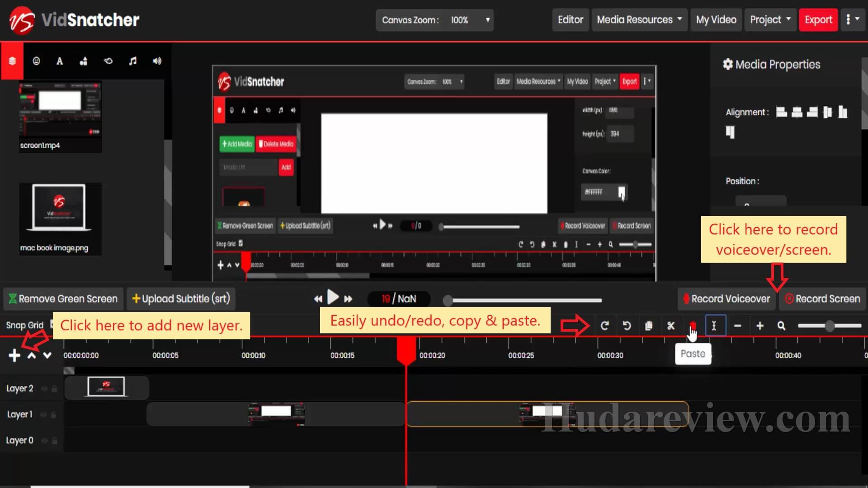Open the three-dots more options menu
Screen dimensions: 868x488
pyautogui.click(x=853, y=20)
